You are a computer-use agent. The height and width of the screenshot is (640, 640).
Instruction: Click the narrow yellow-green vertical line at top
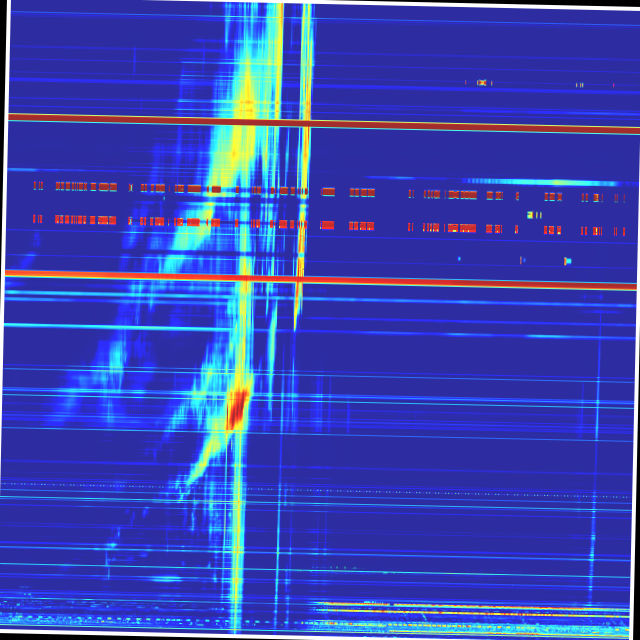(x=307, y=60)
